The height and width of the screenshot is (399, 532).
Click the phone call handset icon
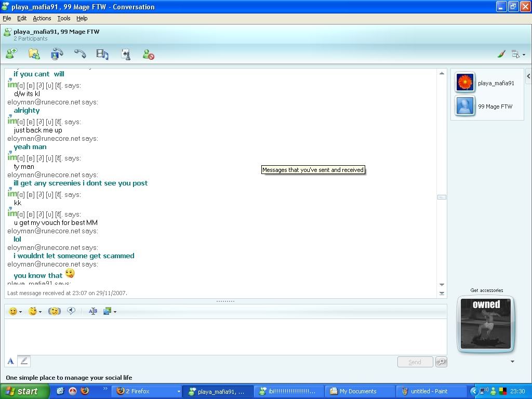point(79,54)
